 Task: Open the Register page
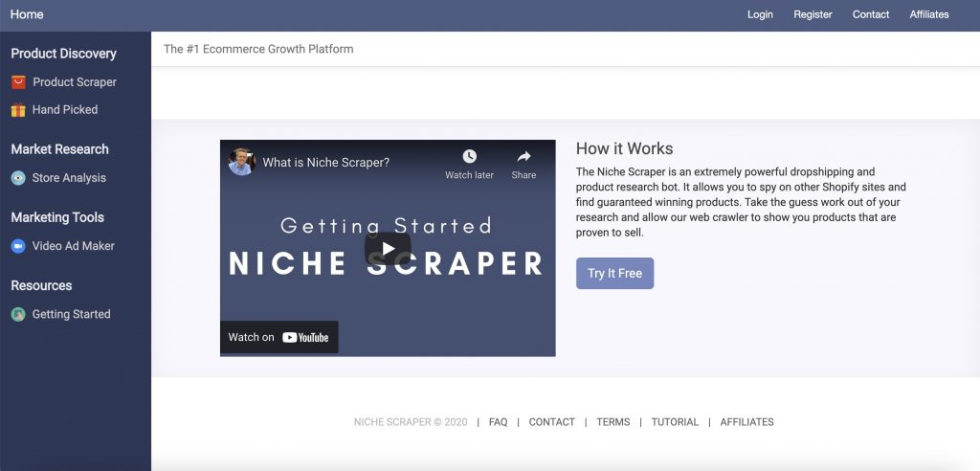tap(813, 14)
